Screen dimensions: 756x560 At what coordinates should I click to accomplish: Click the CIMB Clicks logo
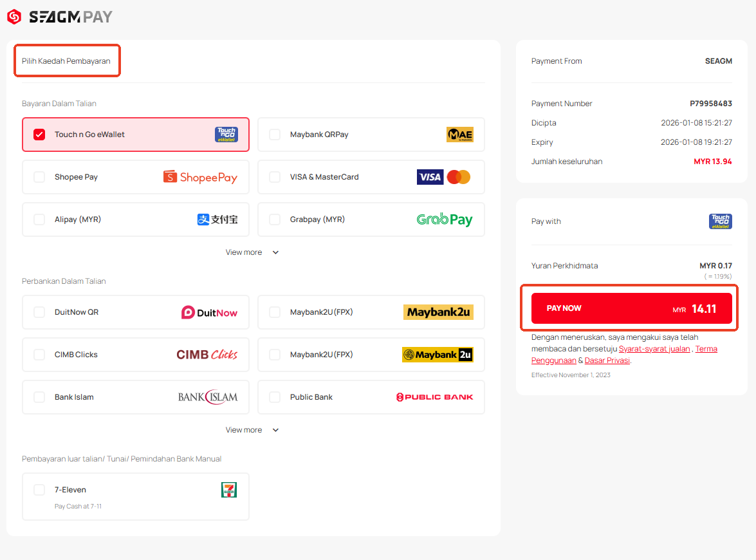point(207,355)
